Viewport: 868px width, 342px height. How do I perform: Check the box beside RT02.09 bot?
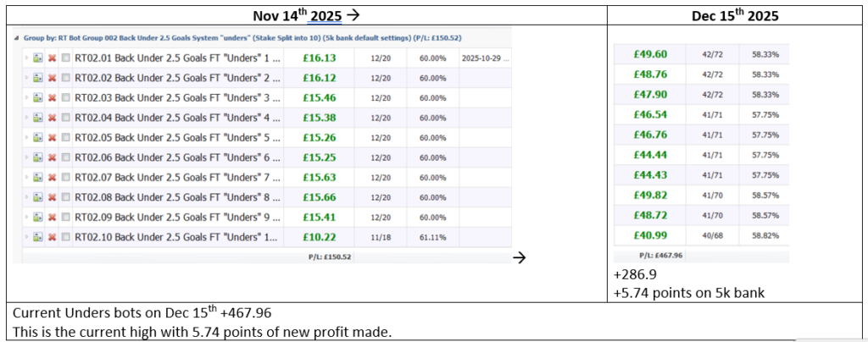66,218
